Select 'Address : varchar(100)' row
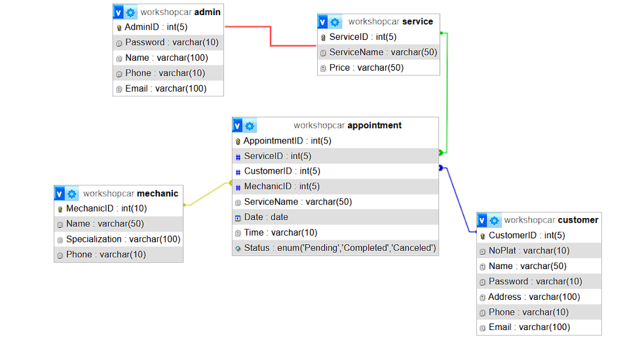 tap(539, 297)
